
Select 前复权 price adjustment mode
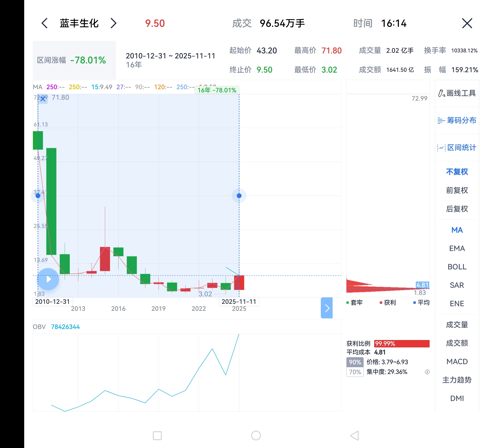(x=457, y=190)
